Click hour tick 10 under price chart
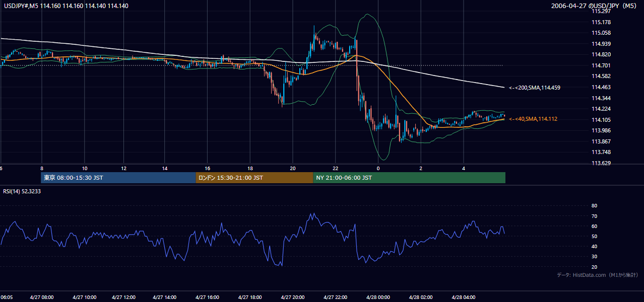This screenshot has height=302, width=644. (x=85, y=168)
